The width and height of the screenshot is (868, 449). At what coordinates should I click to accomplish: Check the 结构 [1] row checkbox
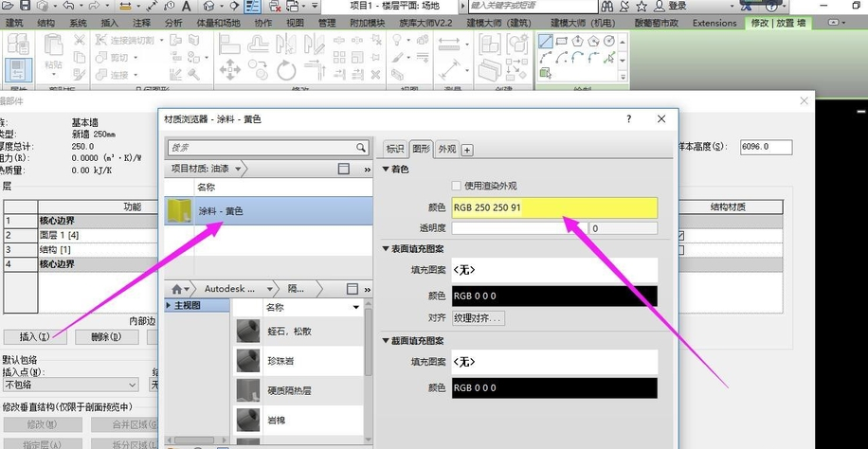coord(681,250)
